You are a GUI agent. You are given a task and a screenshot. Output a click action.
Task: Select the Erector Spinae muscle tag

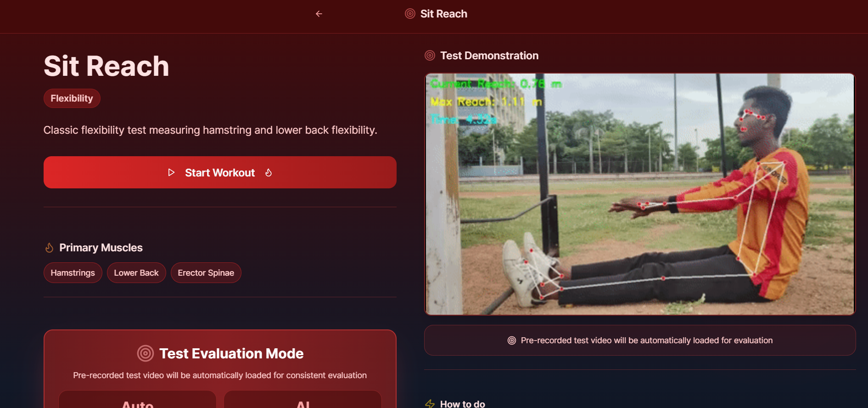(x=206, y=273)
